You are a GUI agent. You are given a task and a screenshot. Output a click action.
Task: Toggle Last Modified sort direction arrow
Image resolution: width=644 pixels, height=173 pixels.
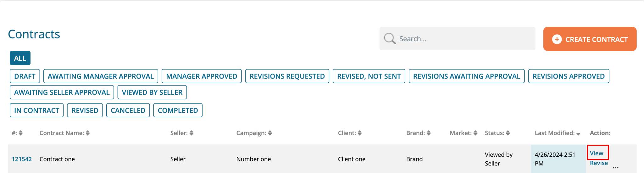[x=578, y=134]
